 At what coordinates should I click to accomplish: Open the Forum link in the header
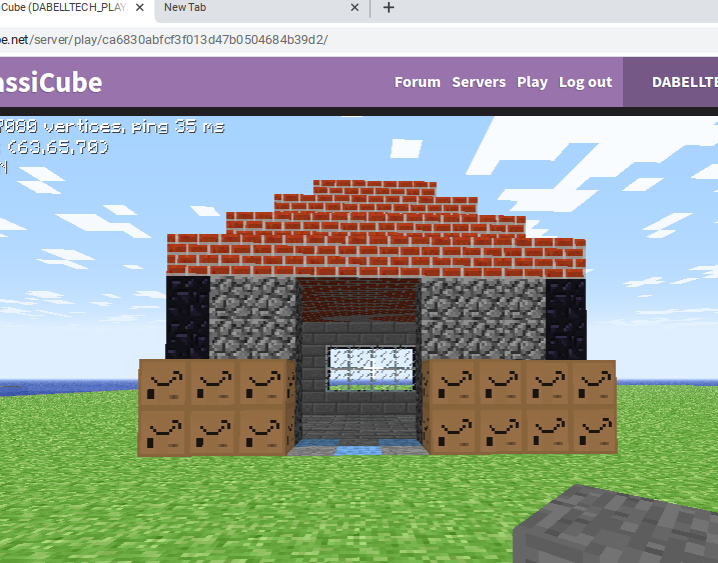pos(417,82)
